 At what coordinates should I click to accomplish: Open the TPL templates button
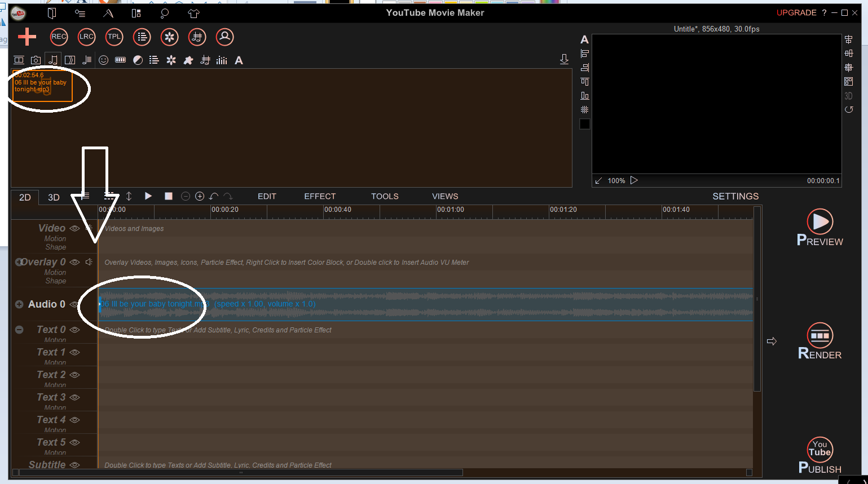coord(114,37)
